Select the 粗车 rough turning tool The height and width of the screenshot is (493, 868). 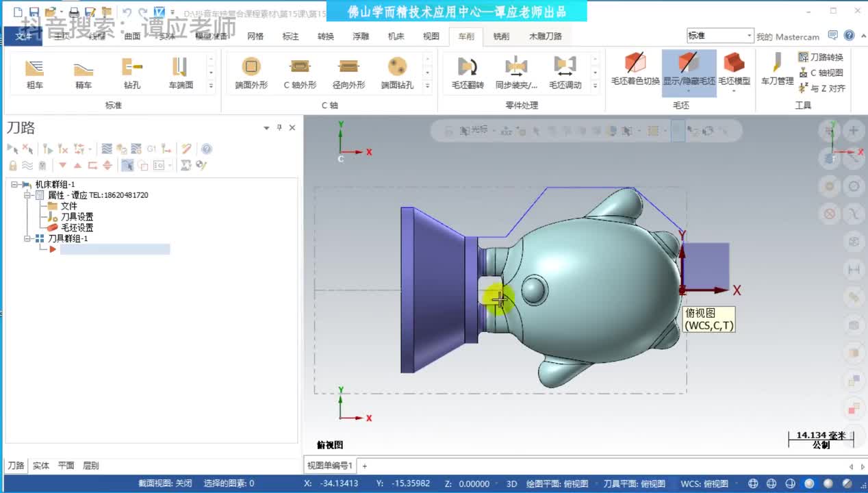34,73
